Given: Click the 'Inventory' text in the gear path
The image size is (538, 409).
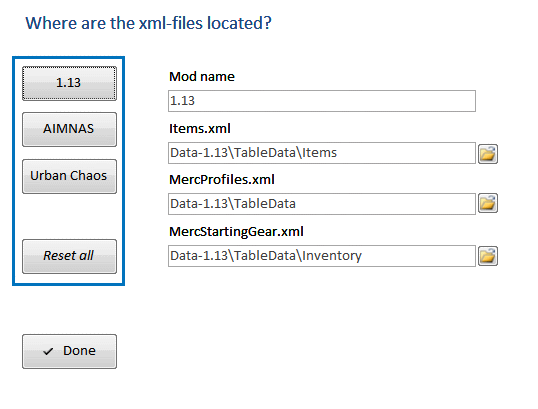Looking at the screenshot, I should 331,256.
